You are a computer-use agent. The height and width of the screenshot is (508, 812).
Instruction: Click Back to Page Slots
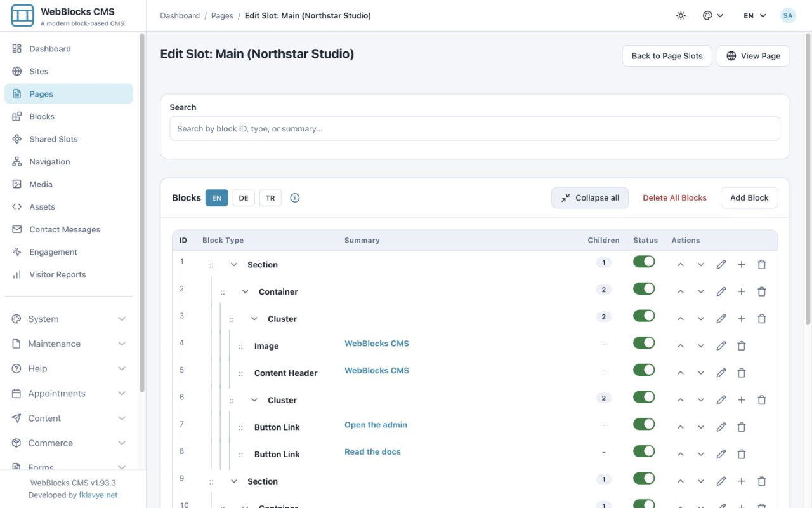tap(667, 56)
